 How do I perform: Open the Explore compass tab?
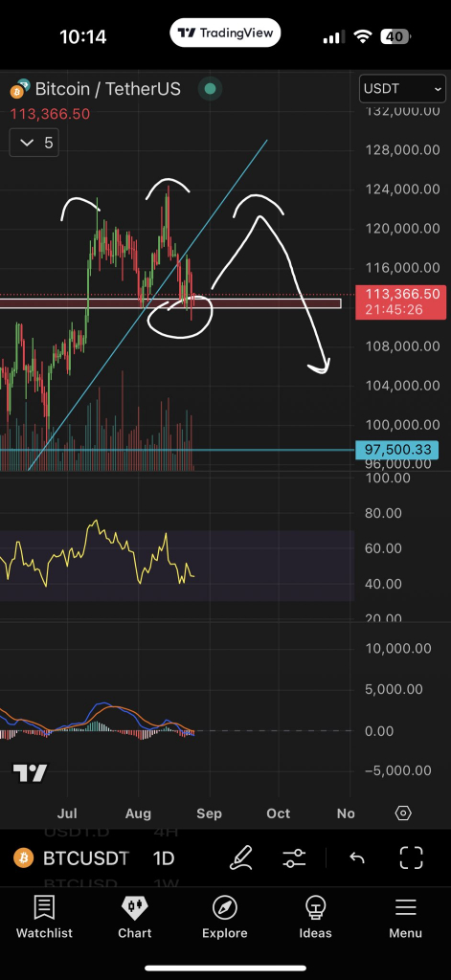pyautogui.click(x=225, y=917)
